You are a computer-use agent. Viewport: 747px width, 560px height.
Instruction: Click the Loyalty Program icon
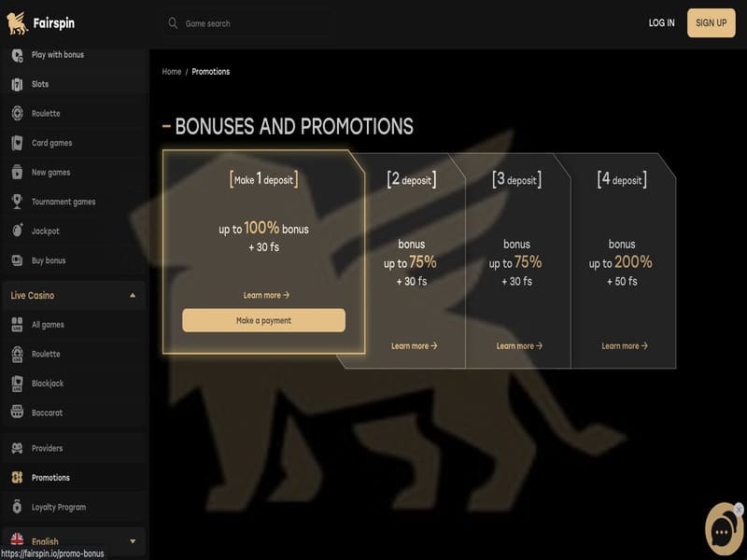pos(17,507)
